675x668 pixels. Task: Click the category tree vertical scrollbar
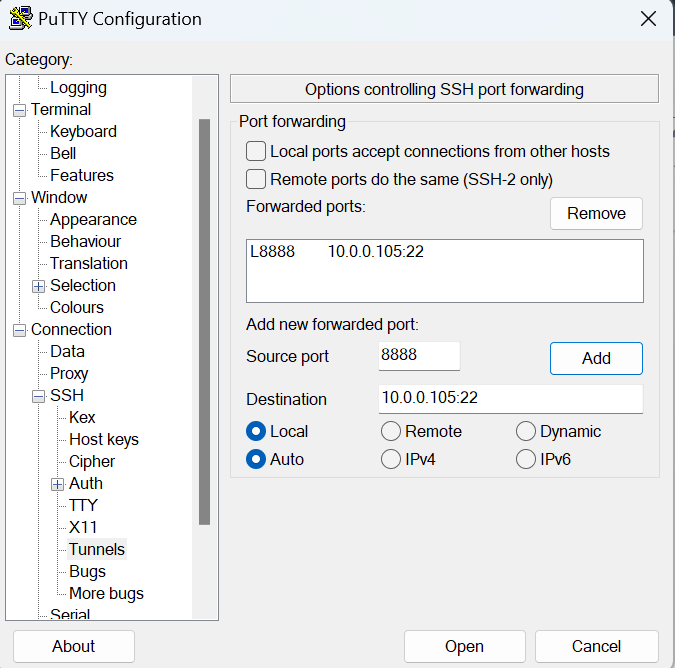pos(204,320)
